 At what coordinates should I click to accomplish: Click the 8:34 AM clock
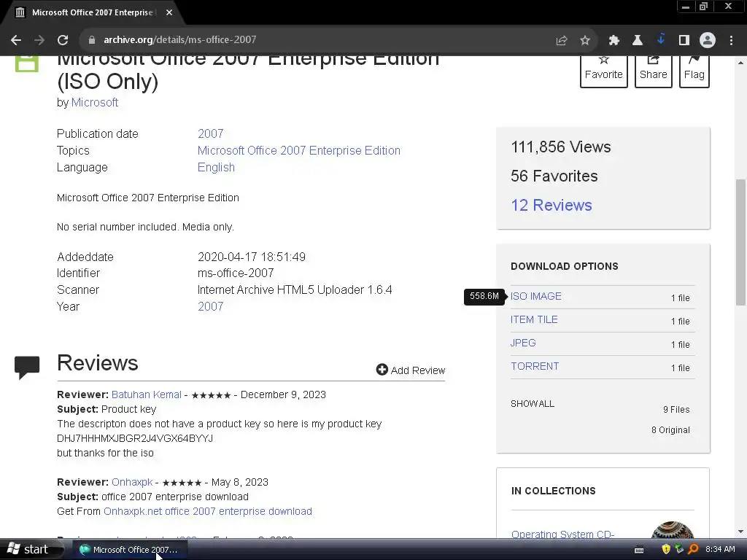click(720, 550)
